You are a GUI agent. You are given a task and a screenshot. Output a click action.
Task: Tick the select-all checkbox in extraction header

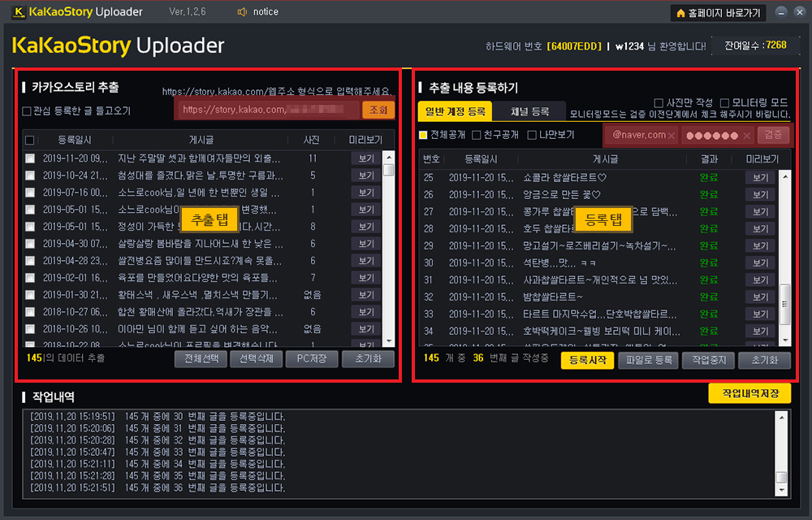30,140
